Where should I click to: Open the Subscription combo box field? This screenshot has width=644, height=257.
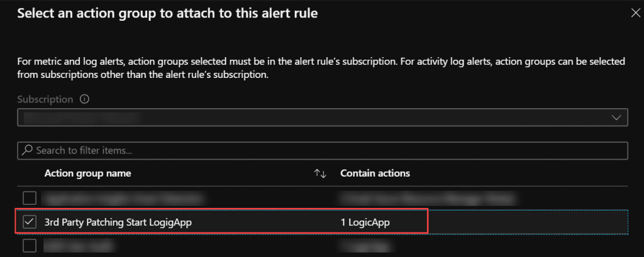pyautogui.click(x=323, y=118)
